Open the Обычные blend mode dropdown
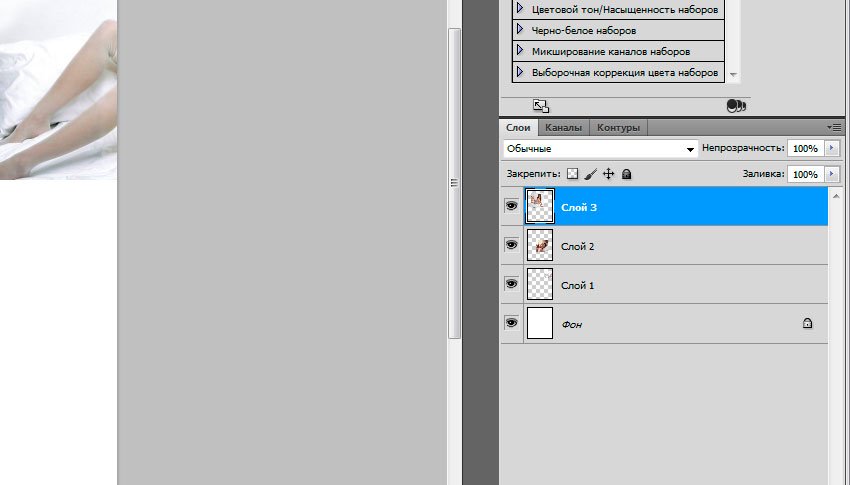Screen dimensions: 850x485 coord(600,148)
